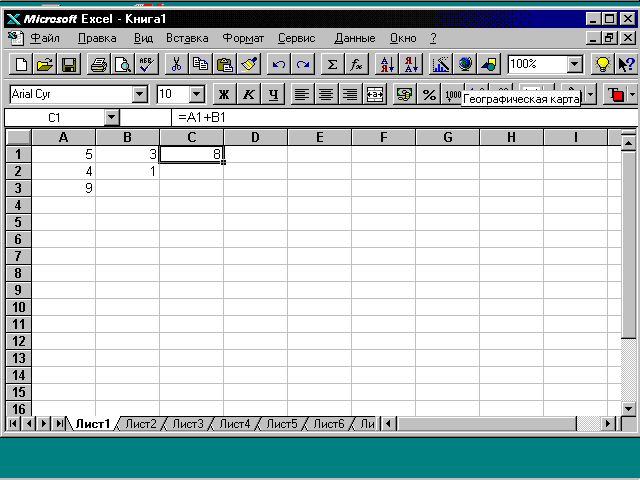Run the ABC spelling check
The image size is (640, 480).
point(146,64)
